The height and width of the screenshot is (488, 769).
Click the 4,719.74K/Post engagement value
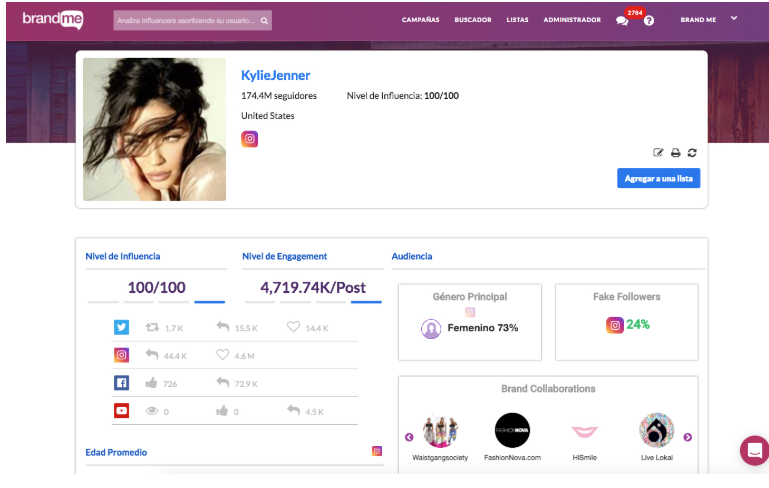(x=313, y=287)
